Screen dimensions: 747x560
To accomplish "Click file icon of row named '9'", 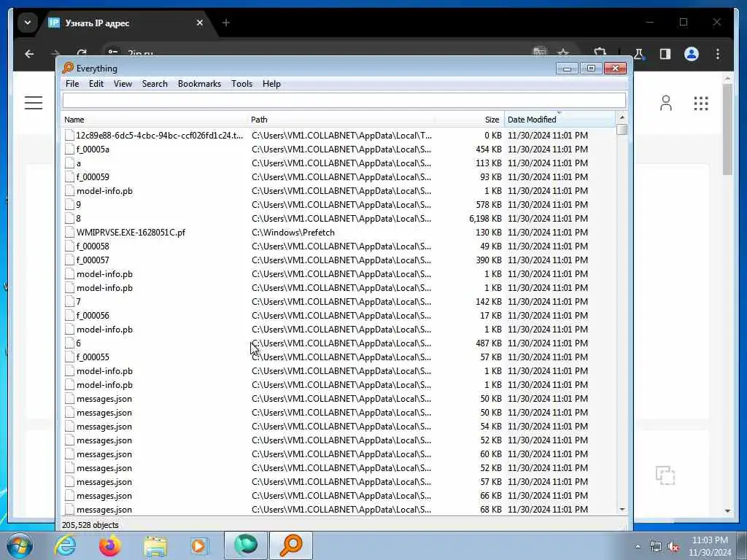I will 69,204.
